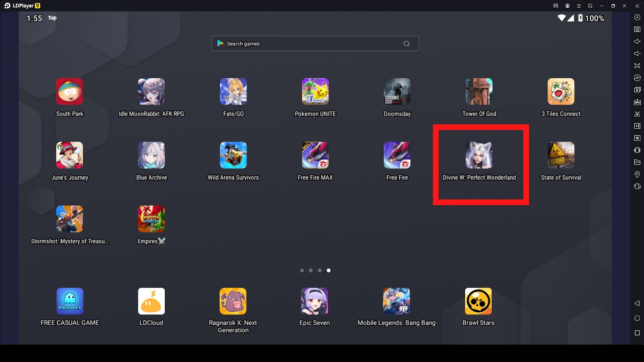This screenshot has width=644, height=362.
Task: Click the Play Store logo in search bar
Action: tap(220, 43)
